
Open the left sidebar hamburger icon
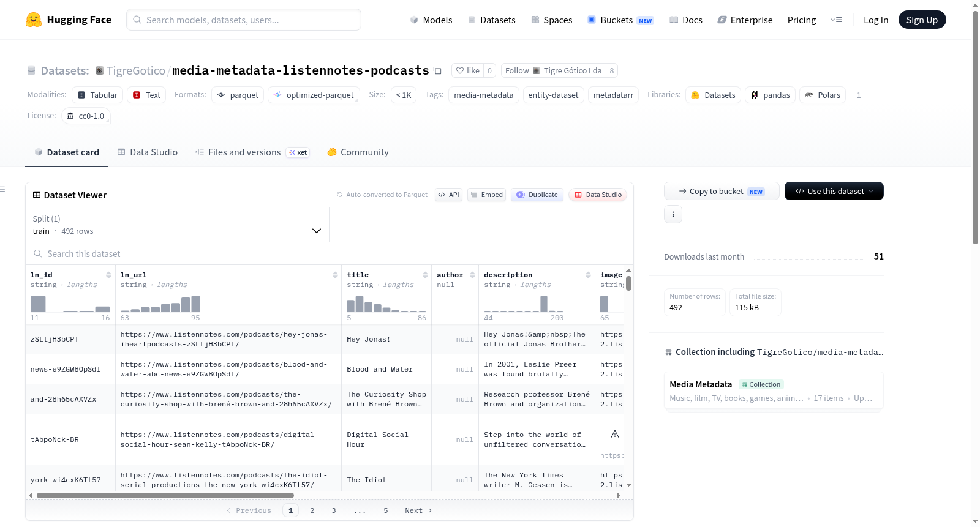[x=3, y=189]
